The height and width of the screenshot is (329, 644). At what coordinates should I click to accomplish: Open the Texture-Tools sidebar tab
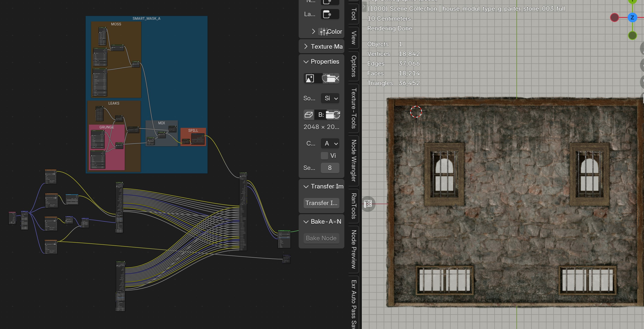[x=354, y=108]
